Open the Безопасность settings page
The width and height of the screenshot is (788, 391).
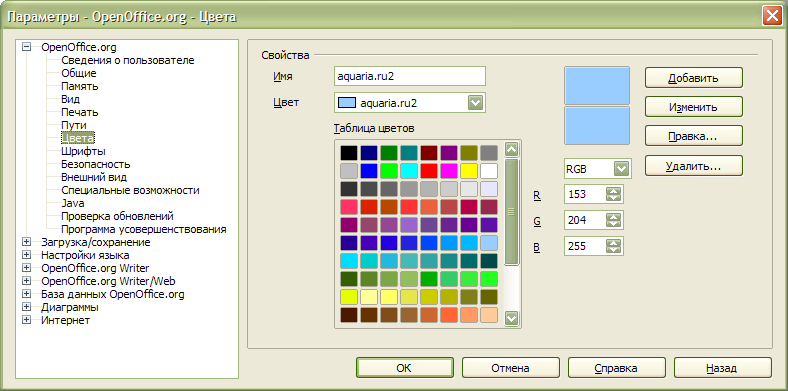96,164
